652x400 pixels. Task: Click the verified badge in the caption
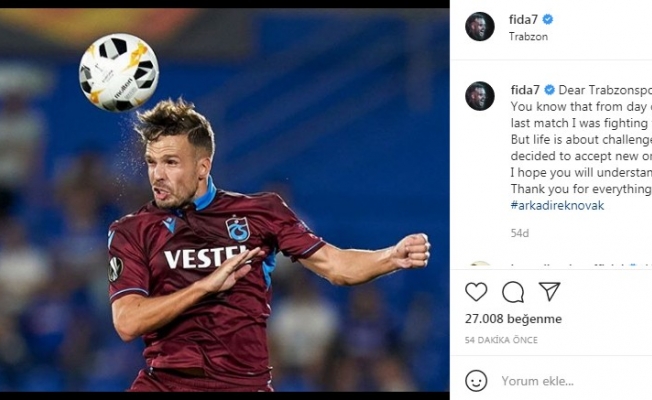click(x=548, y=89)
